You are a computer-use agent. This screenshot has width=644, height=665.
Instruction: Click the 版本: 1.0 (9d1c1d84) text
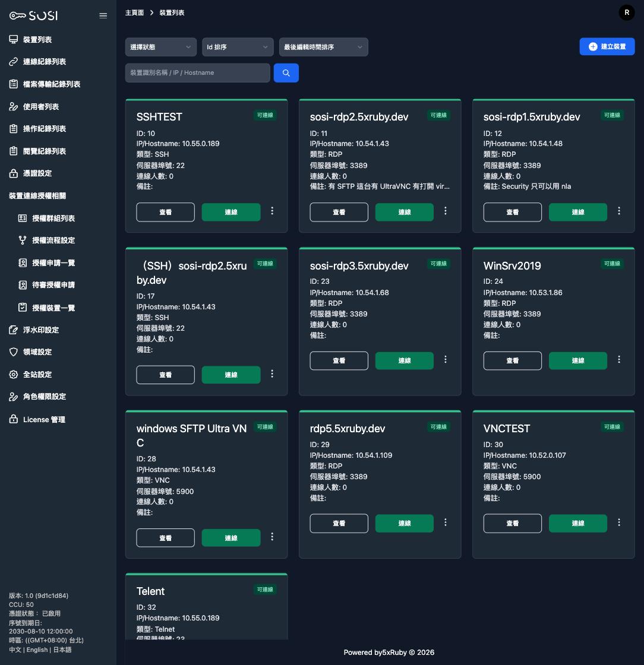pos(39,596)
